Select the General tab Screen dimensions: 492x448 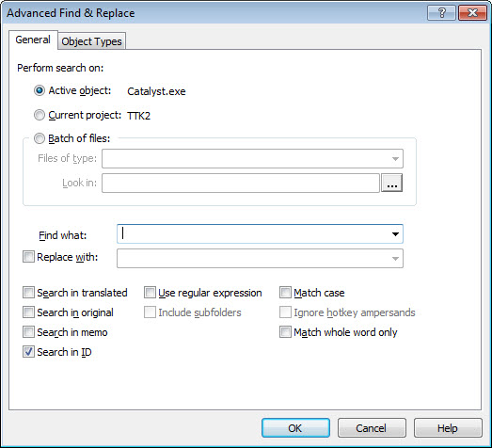tap(33, 40)
